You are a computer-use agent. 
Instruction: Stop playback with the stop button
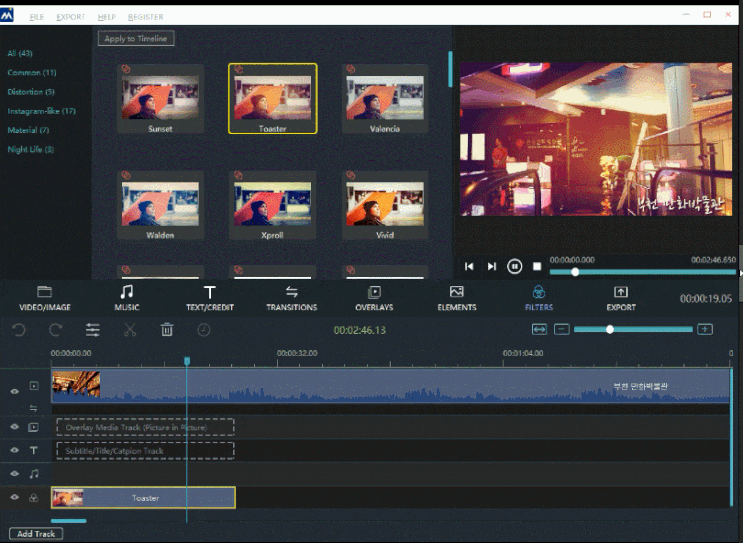[x=537, y=266]
